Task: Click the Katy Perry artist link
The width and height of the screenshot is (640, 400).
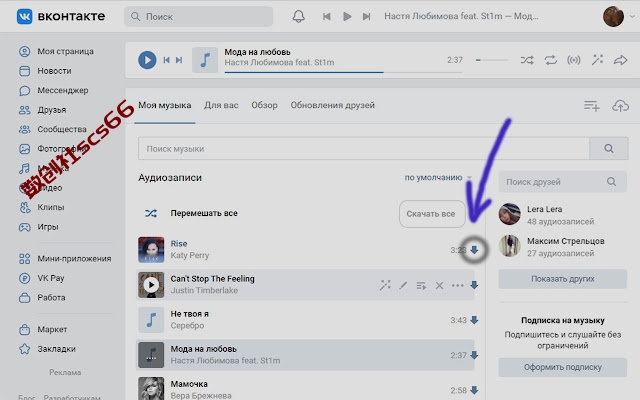Action: [189, 256]
